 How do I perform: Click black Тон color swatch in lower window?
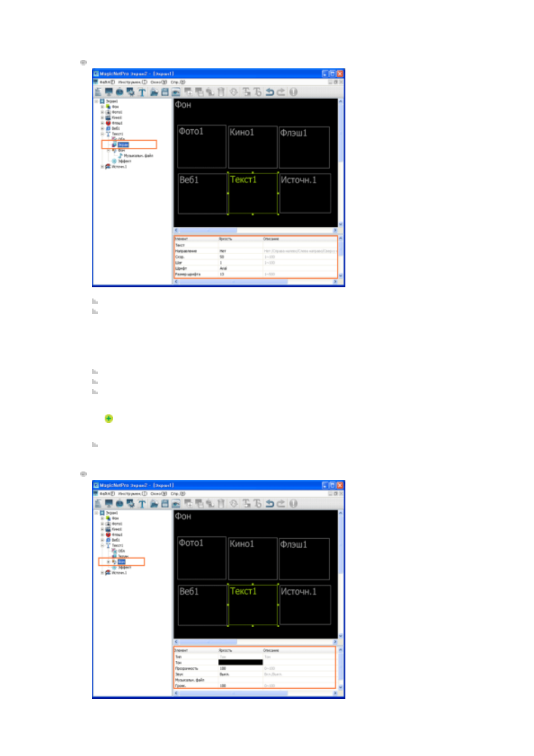(x=240, y=662)
